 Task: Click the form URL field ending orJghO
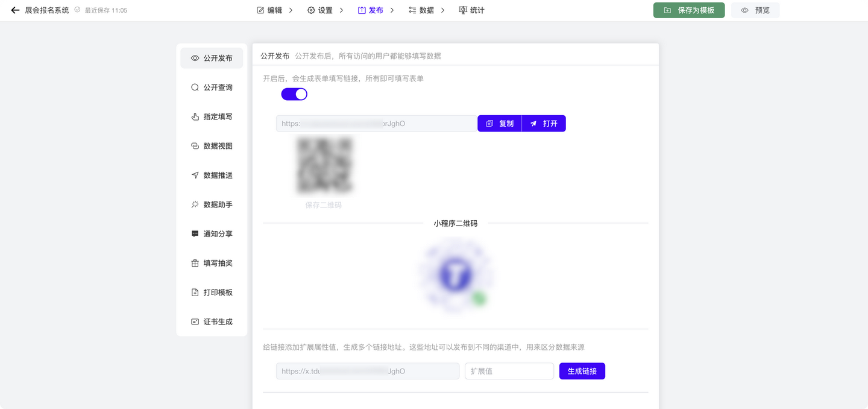click(377, 124)
